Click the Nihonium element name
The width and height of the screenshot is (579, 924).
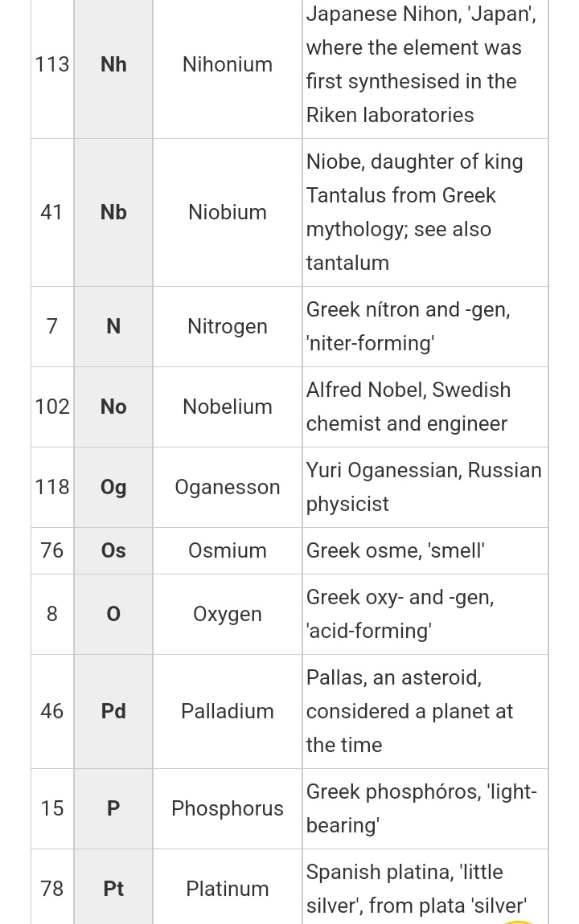point(227,64)
